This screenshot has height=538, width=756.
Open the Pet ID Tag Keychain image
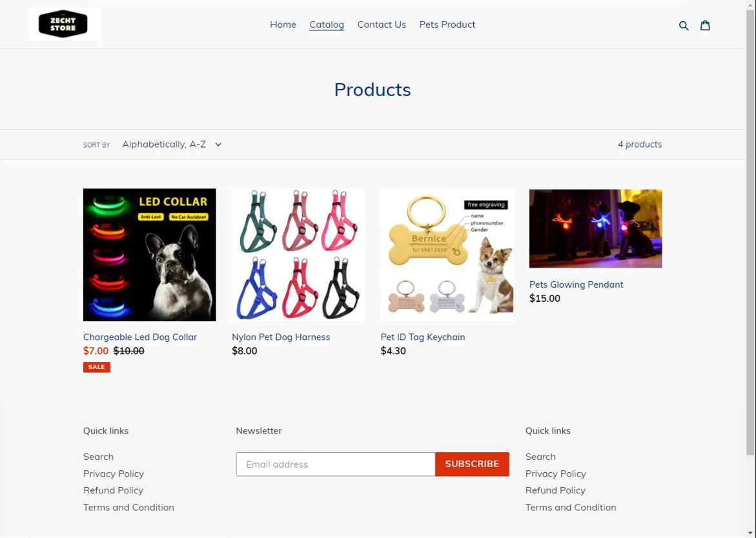click(447, 255)
